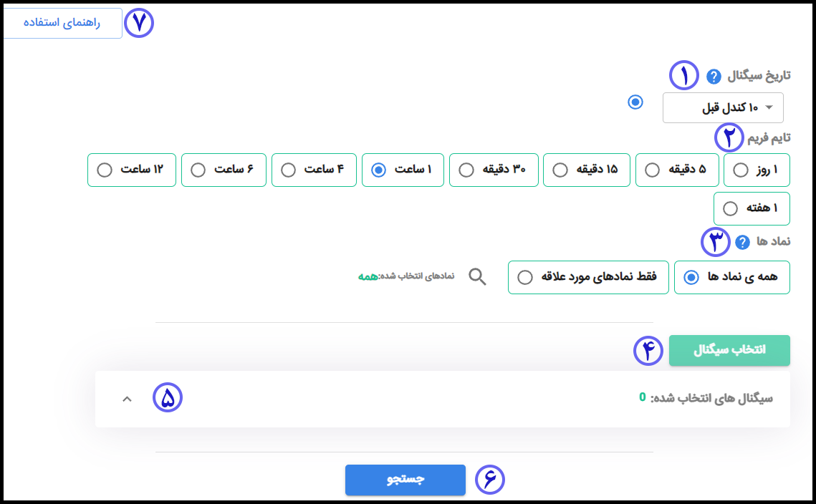The height and width of the screenshot is (504, 816).
Task: Collapse the "سیگنال های انتخاب شده" section
Action: tap(127, 399)
